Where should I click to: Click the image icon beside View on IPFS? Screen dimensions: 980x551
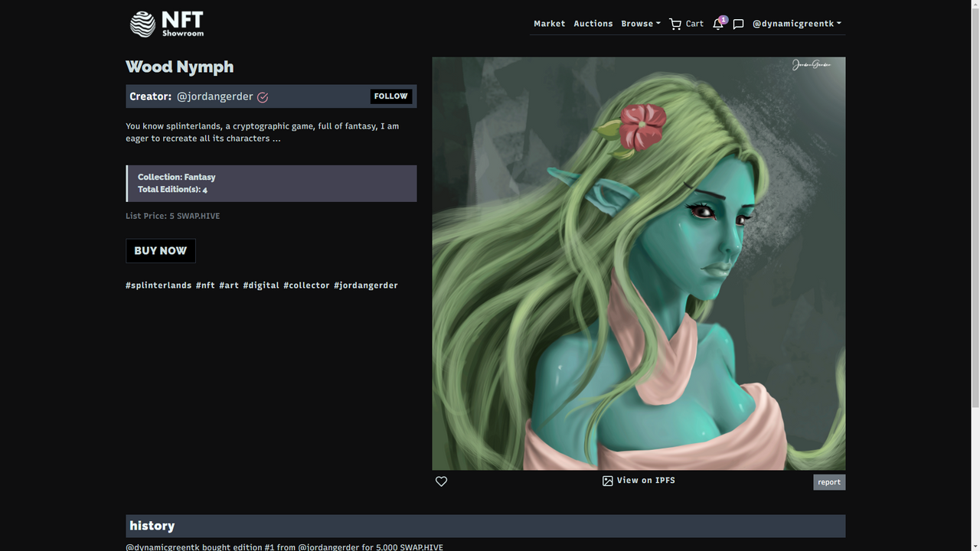[x=607, y=481]
